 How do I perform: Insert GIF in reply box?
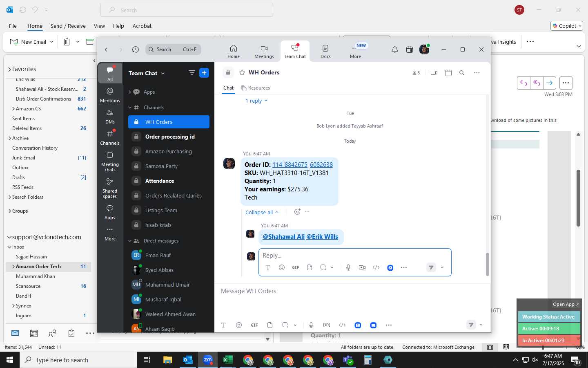click(x=296, y=267)
